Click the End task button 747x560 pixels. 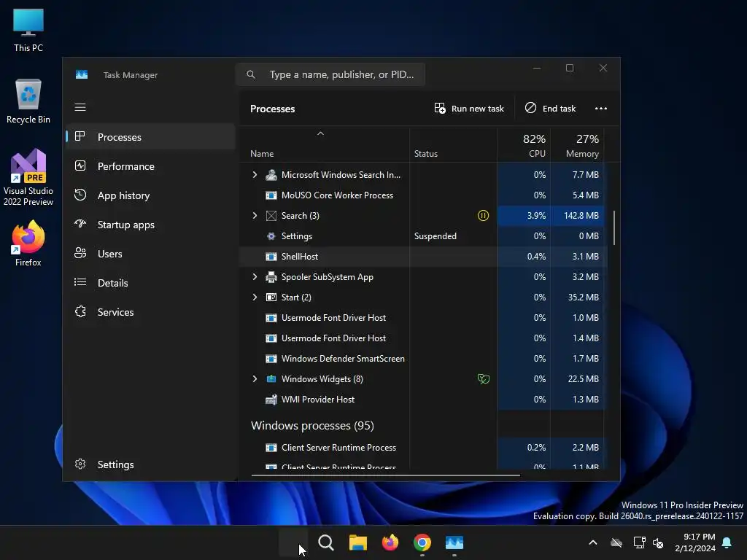550,109
